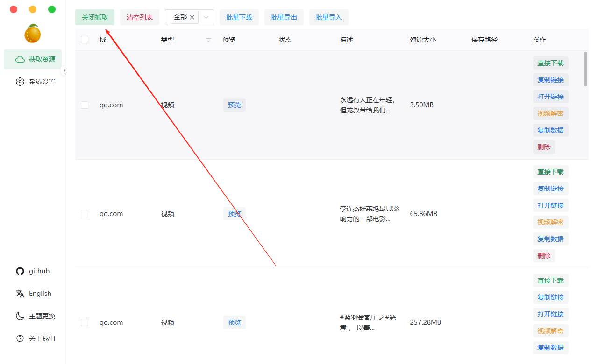
Task: Click the lemon app logo
Action: (33, 34)
